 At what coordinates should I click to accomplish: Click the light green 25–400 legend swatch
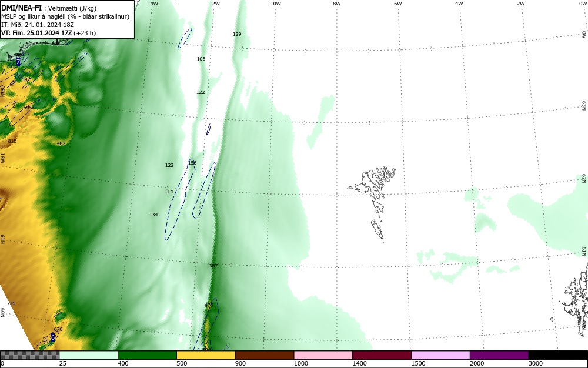[x=89, y=355]
